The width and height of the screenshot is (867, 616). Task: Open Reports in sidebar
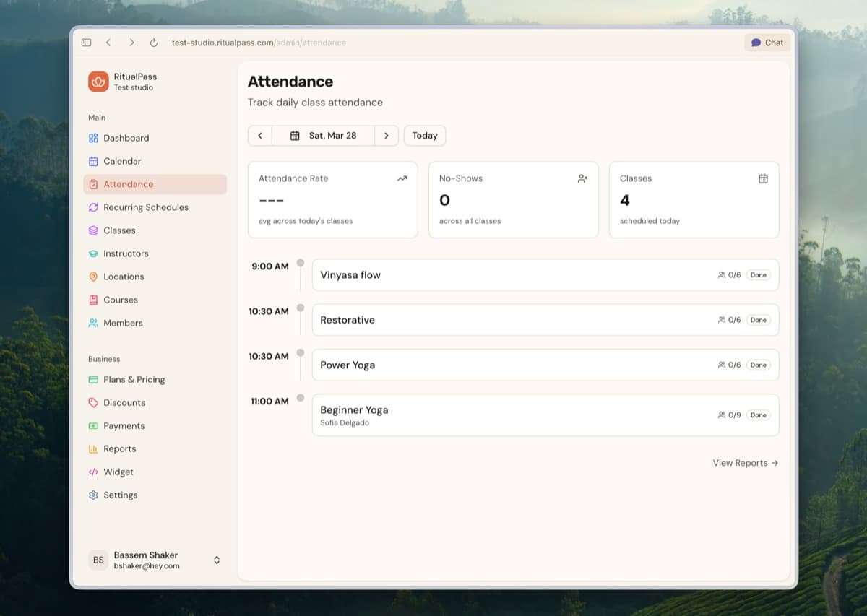pyautogui.click(x=155, y=448)
